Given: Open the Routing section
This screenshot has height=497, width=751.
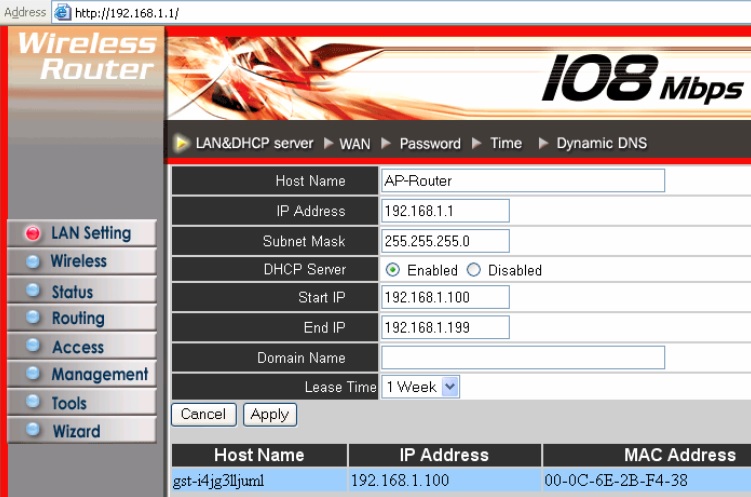Looking at the screenshot, I should 82,317.
